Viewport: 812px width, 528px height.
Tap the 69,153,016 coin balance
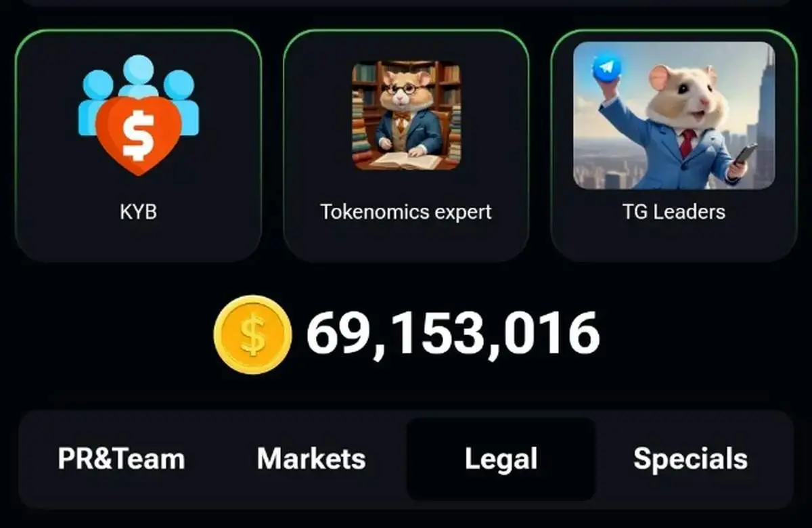pyautogui.click(x=453, y=334)
